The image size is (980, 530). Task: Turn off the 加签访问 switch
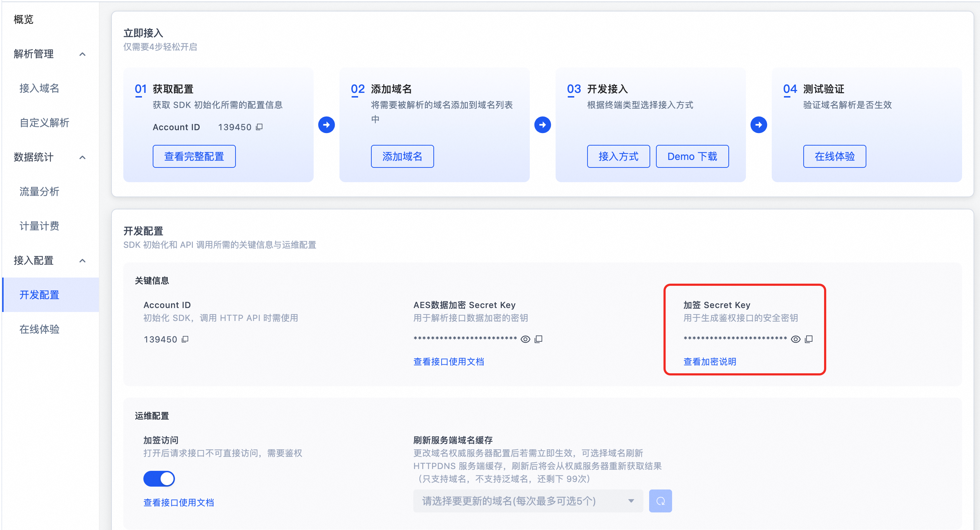pos(159,479)
